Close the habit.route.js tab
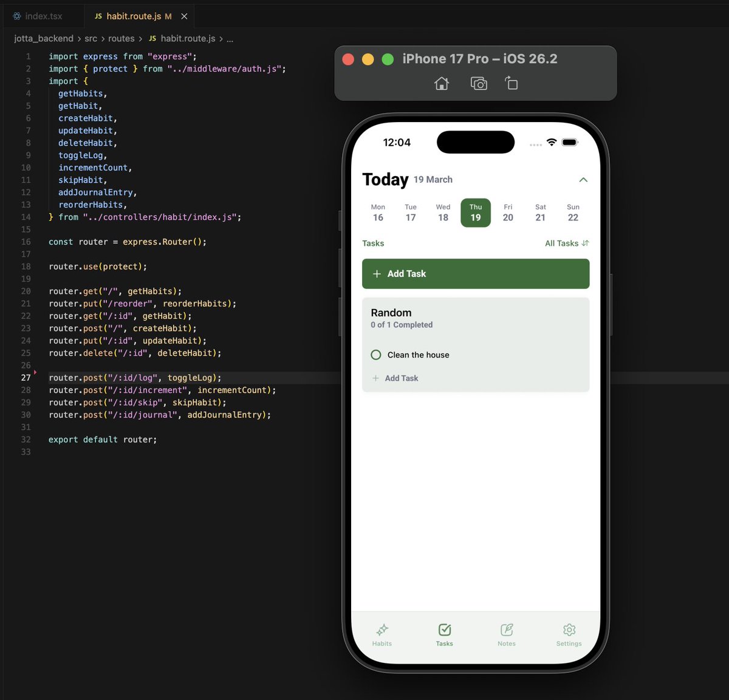The width and height of the screenshot is (729, 700). (184, 16)
